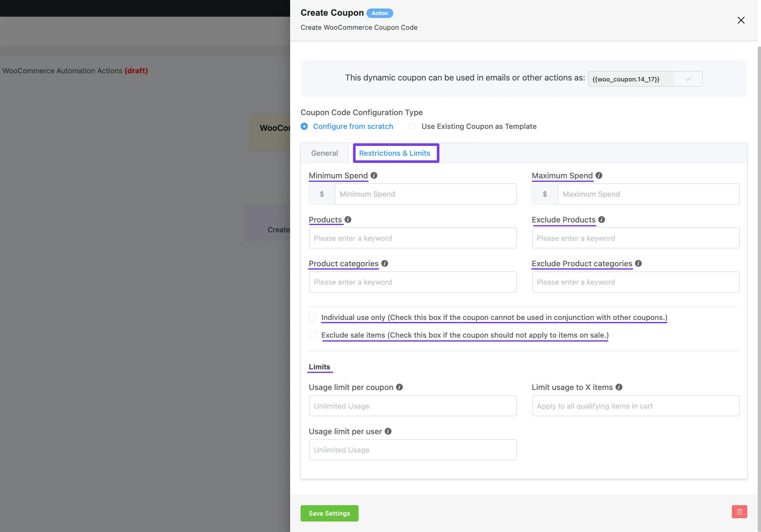Show the Exclude Products info icon
Screen dimensions: 761x532
click(x=602, y=220)
